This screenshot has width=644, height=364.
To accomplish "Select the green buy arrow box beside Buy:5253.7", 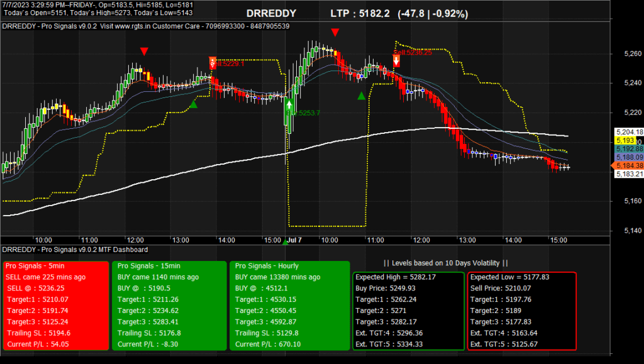I will point(289,104).
